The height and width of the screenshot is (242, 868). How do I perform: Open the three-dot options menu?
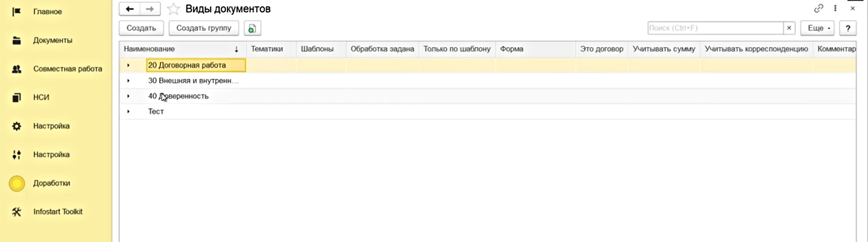pos(835,8)
